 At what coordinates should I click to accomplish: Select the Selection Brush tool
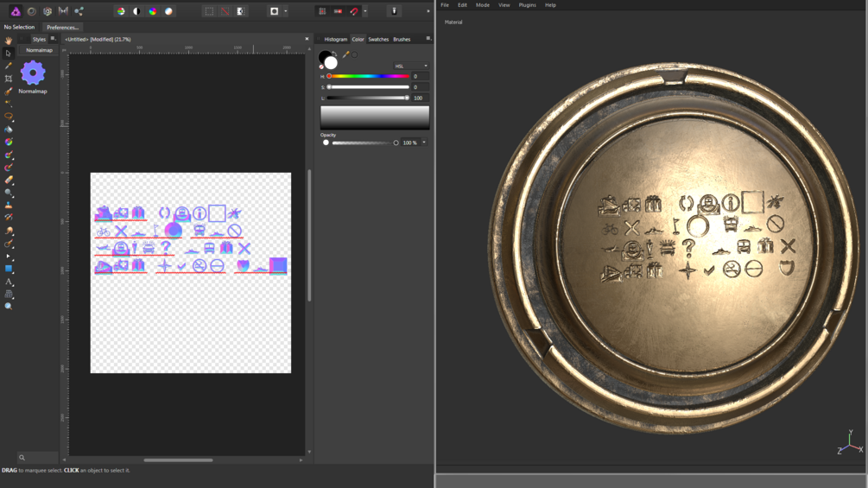point(9,92)
